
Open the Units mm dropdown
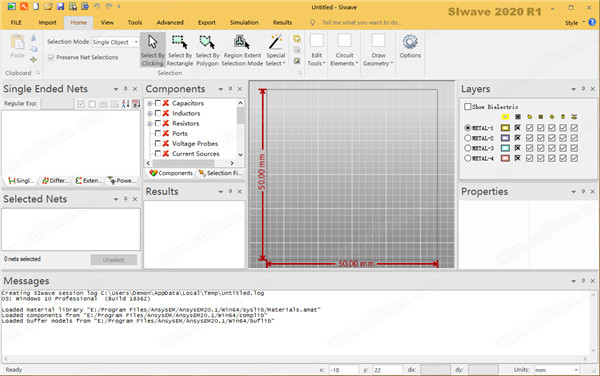point(556,370)
